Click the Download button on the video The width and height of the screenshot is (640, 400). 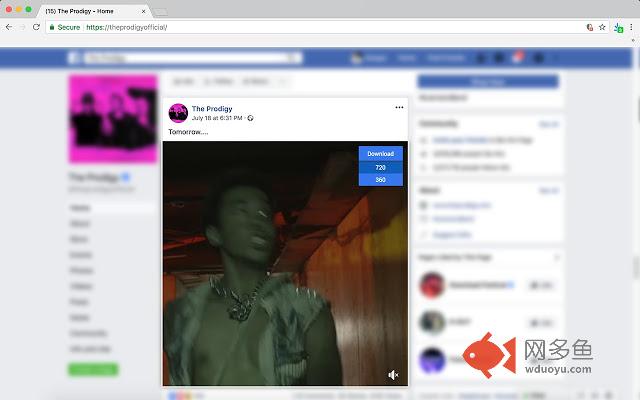click(x=380, y=153)
